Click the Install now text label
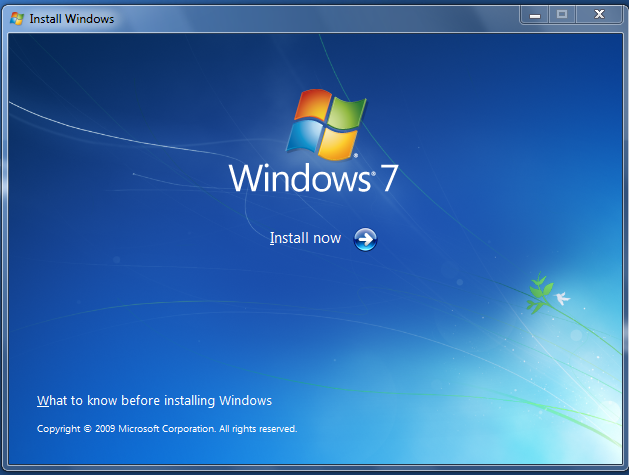Image resolution: width=629 pixels, height=475 pixels. coord(305,238)
